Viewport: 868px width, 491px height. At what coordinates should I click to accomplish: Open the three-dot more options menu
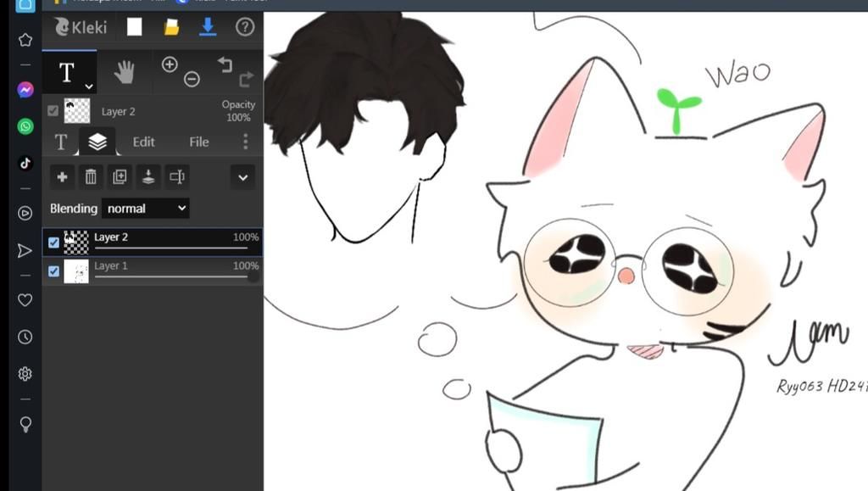click(x=245, y=142)
